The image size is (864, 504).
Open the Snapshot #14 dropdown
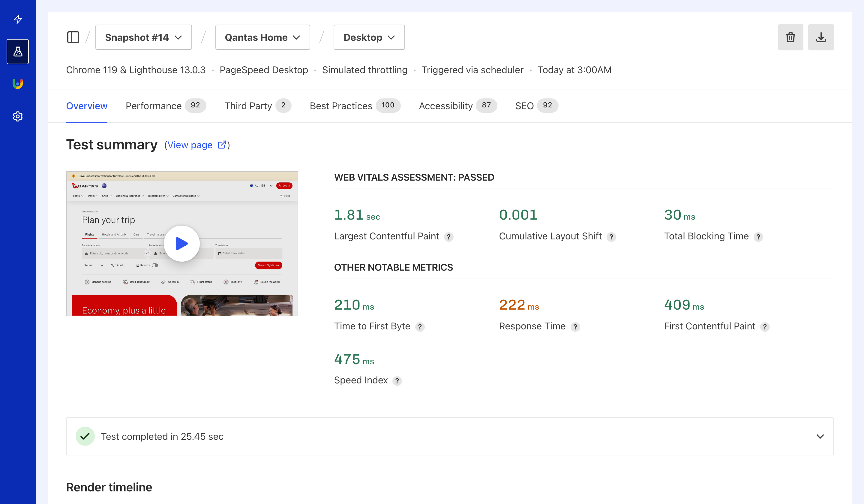point(143,37)
